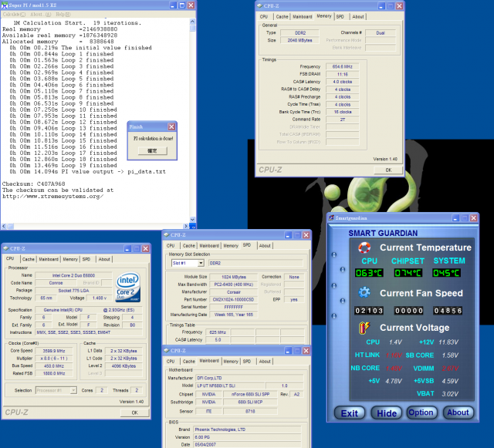This screenshot has height=448, width=494.
Task: Select About tab in CPU-Z processor window
Action: tap(104, 259)
